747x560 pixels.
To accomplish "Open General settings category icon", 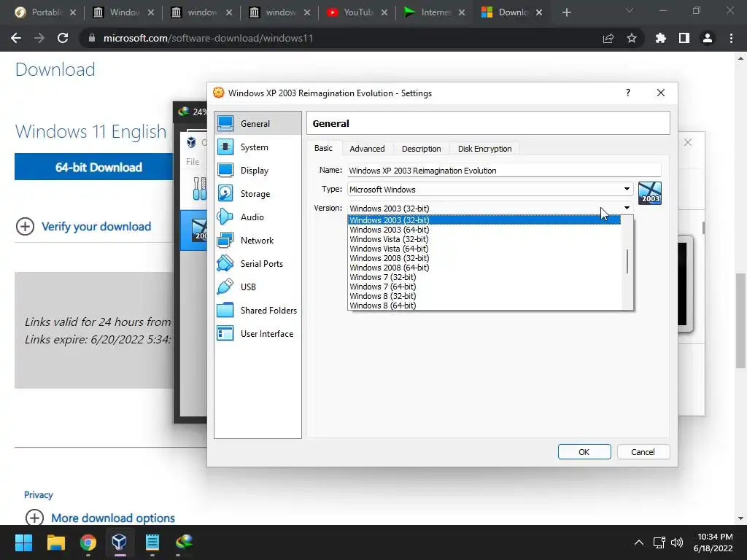I will click(x=225, y=123).
